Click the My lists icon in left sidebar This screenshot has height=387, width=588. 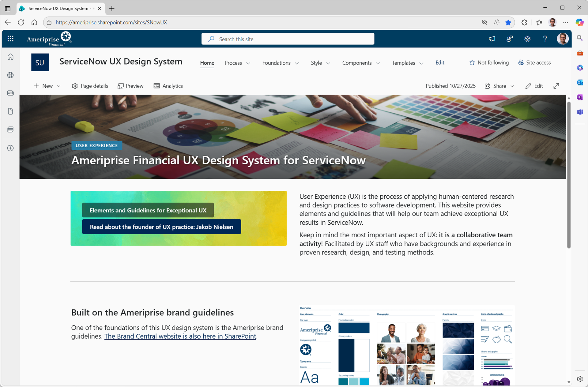[x=10, y=130]
